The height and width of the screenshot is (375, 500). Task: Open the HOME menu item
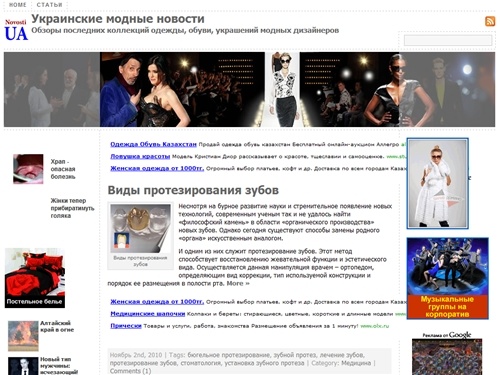(x=17, y=5)
